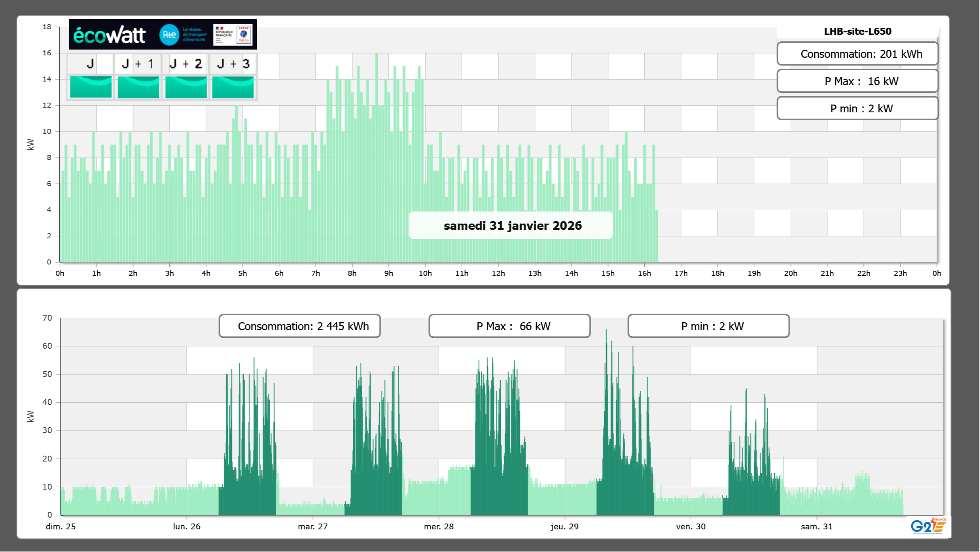Click the P Max : 66 kW box

click(x=509, y=326)
